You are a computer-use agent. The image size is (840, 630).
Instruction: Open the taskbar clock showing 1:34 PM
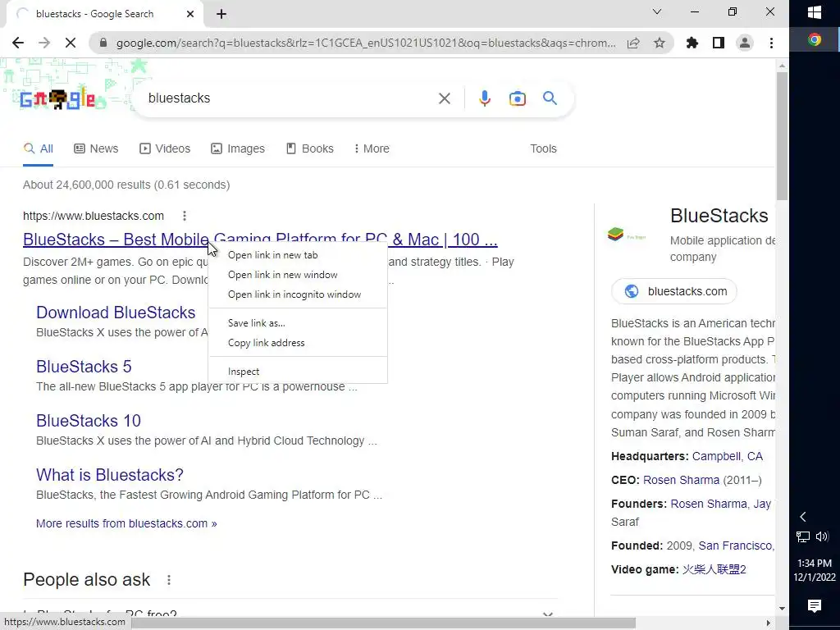(815, 570)
